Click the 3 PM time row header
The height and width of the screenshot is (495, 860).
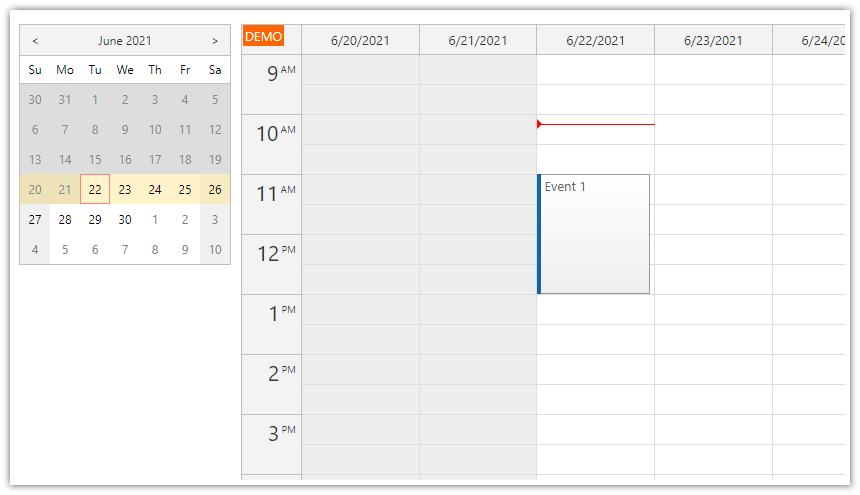click(x=271, y=444)
